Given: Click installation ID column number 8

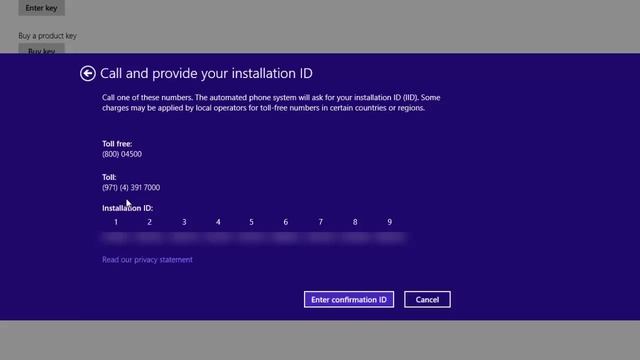Looking at the screenshot, I should coord(355,222).
